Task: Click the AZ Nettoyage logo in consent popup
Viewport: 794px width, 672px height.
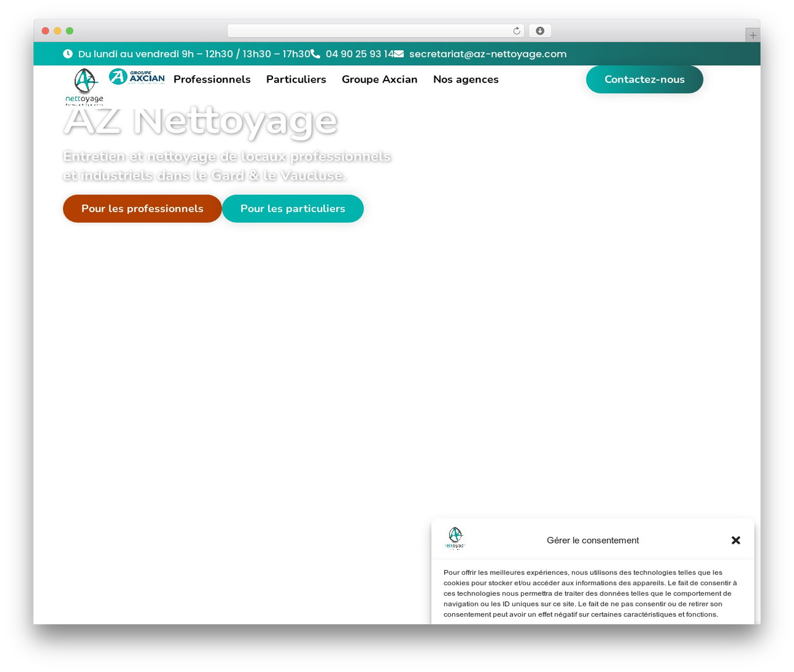Action: 455,538
